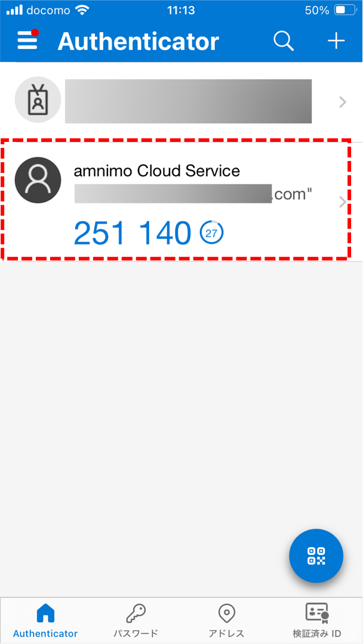Expand first account with chevron arrow
The width and height of the screenshot is (363, 644).
pos(343,102)
